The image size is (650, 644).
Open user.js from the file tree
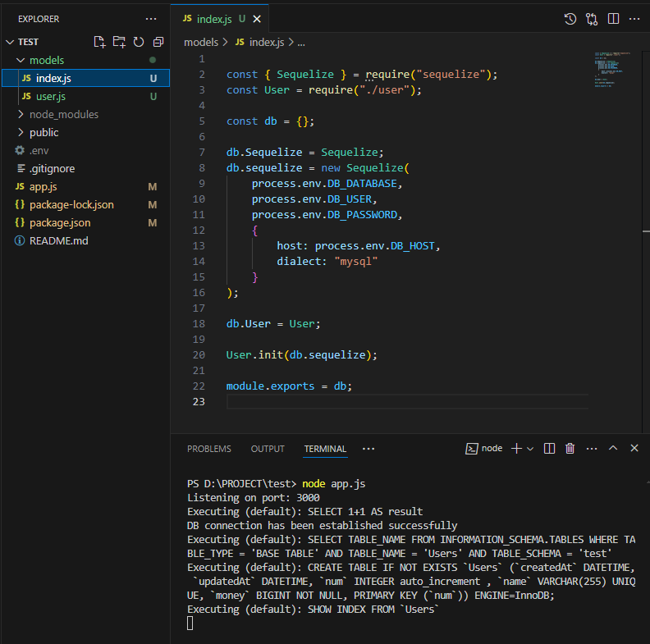click(x=50, y=96)
